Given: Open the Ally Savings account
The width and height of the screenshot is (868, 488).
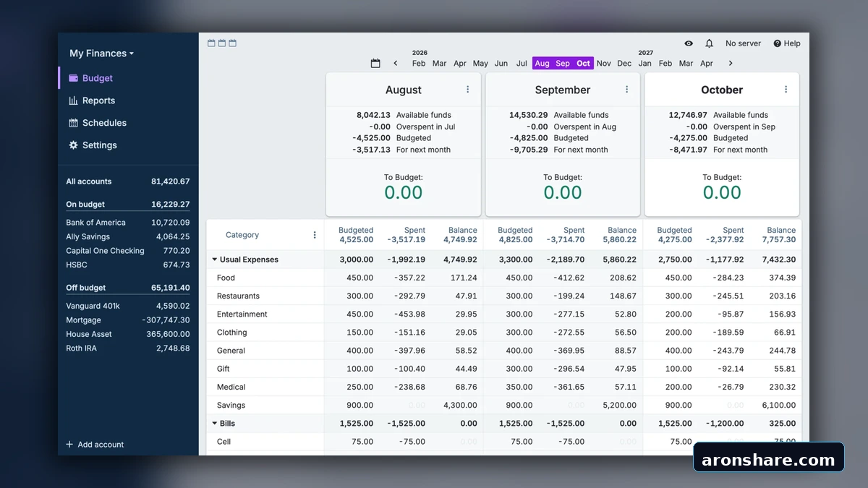Looking at the screenshot, I should pos(128,236).
